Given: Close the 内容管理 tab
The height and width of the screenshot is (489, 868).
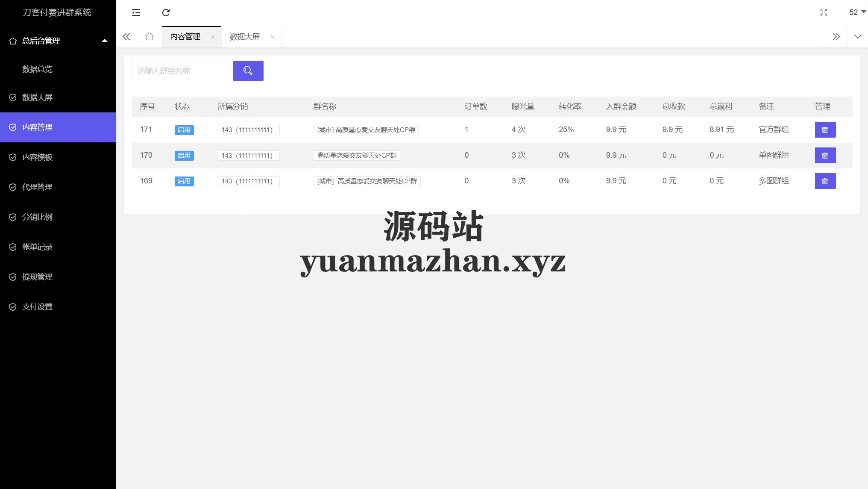Looking at the screenshot, I should (x=213, y=37).
